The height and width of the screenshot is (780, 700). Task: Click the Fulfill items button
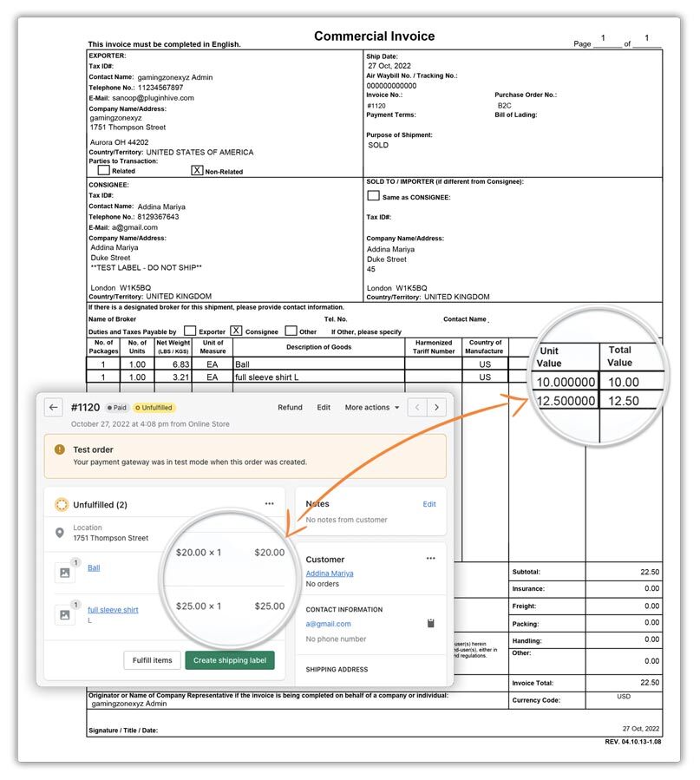pyautogui.click(x=152, y=660)
